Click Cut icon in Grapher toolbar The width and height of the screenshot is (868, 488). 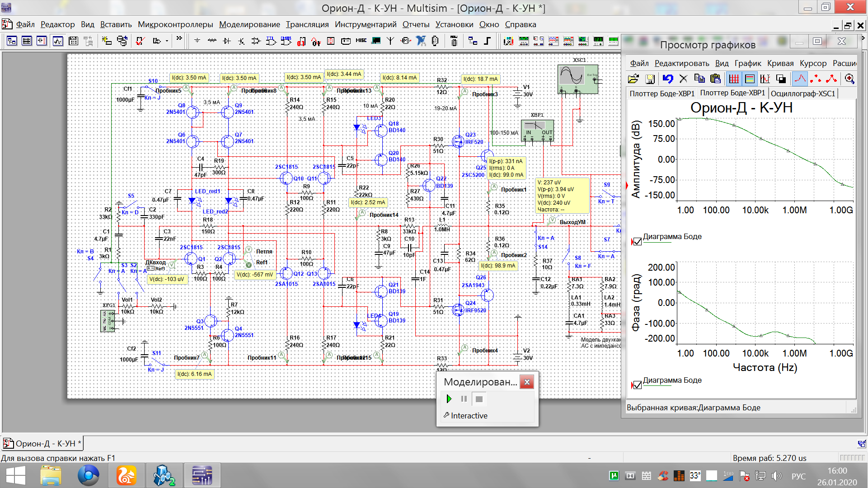683,79
